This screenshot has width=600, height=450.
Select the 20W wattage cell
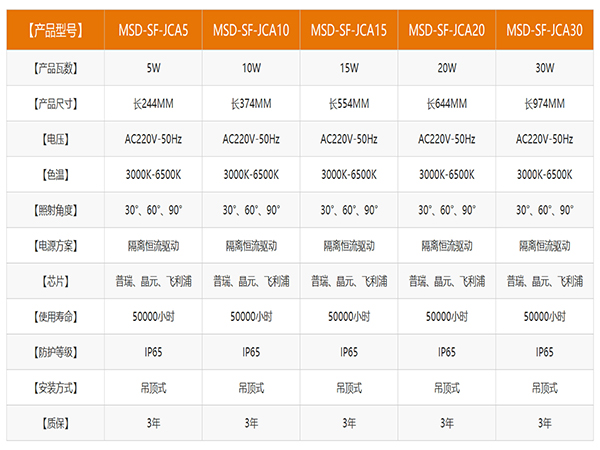click(447, 68)
